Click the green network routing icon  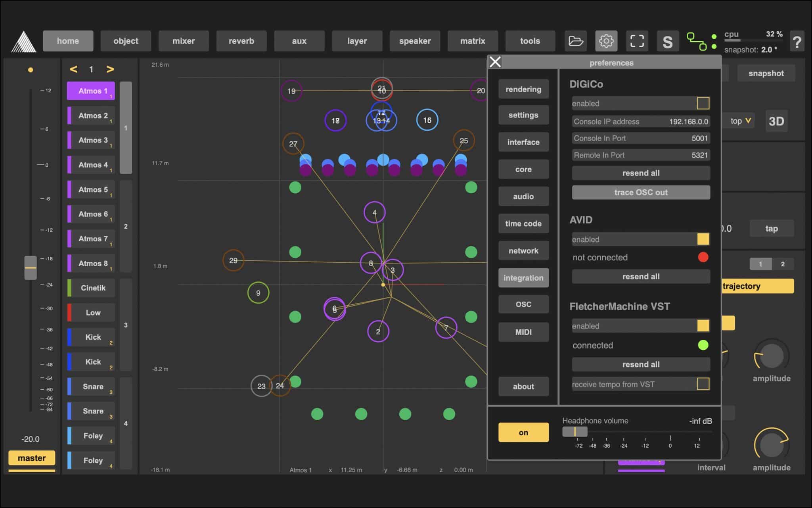(x=697, y=41)
